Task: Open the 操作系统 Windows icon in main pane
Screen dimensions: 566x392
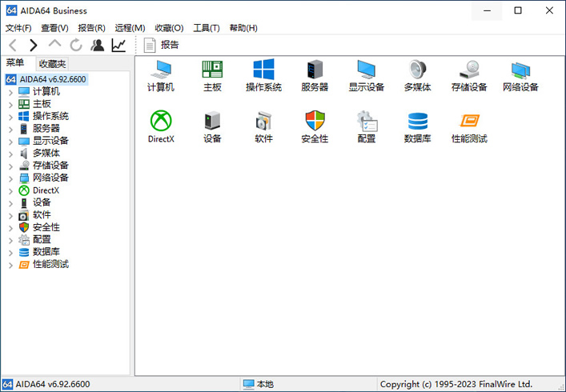Action: [x=263, y=75]
